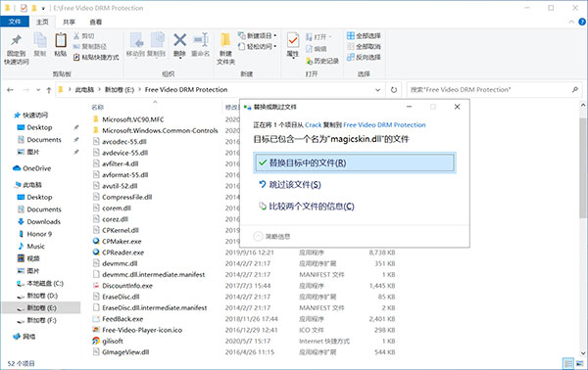Select Free-Video-Player-icon.ico file

coord(137,330)
